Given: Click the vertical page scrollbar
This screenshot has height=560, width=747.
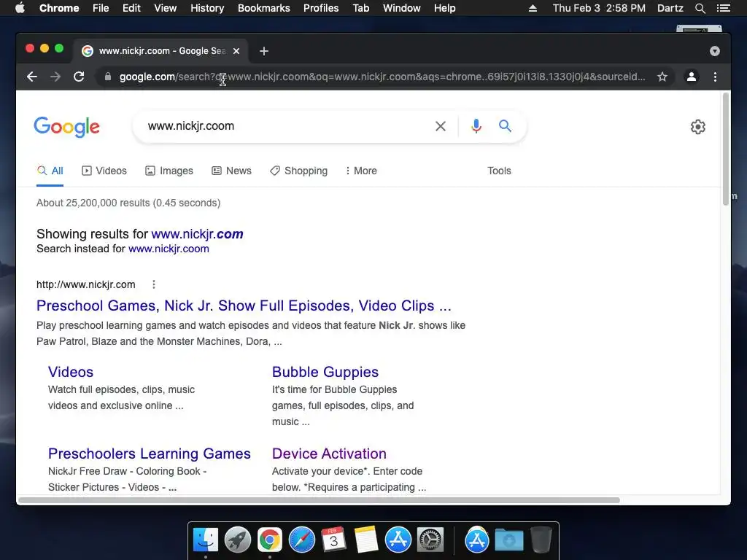Looking at the screenshot, I should click(x=726, y=149).
